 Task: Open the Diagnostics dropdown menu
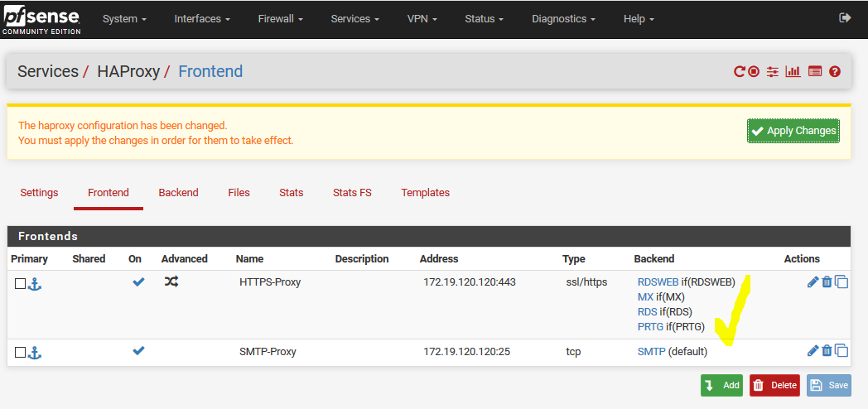(563, 19)
